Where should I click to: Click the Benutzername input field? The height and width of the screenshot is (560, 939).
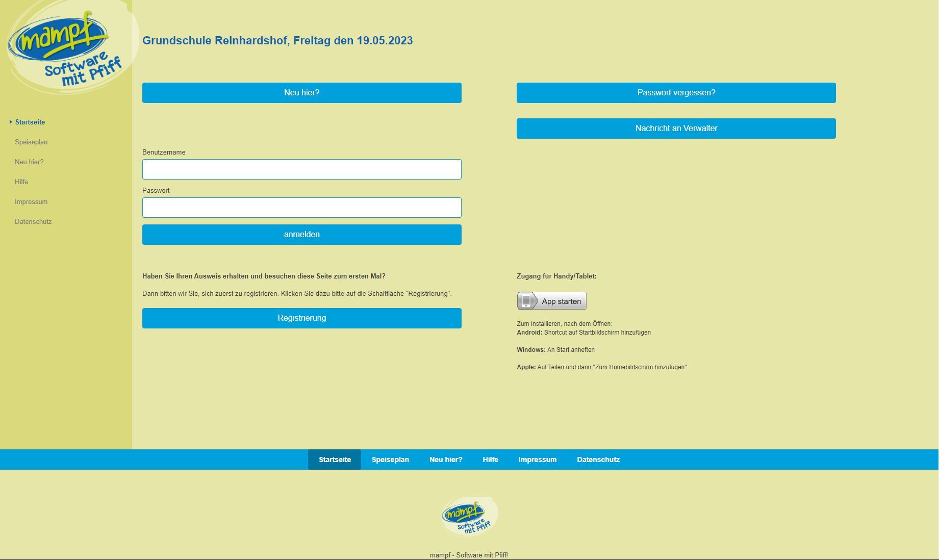(302, 169)
